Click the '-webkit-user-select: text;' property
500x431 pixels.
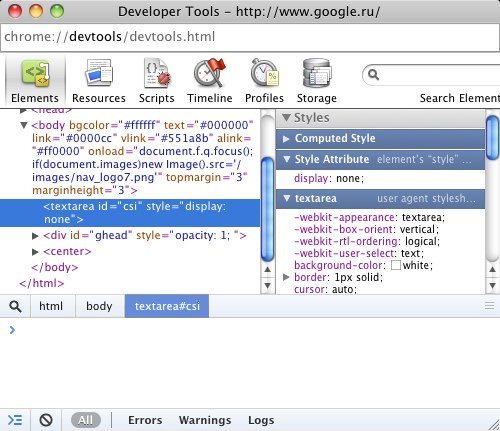tap(359, 254)
